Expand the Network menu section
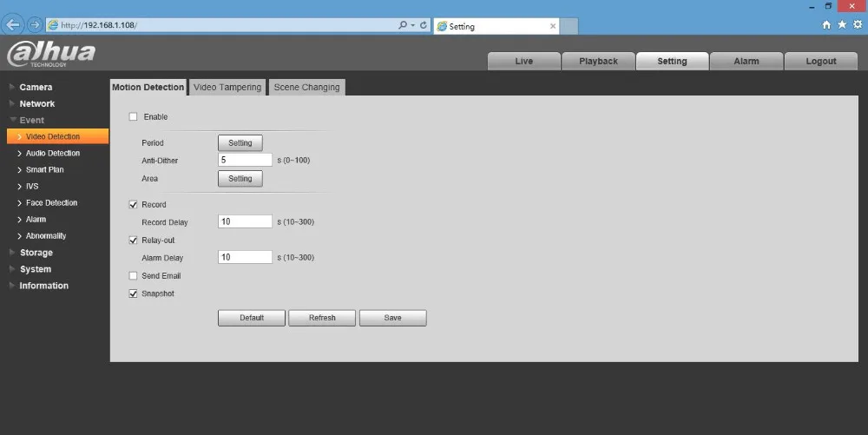Viewport: 868px width, 435px height. [x=37, y=103]
